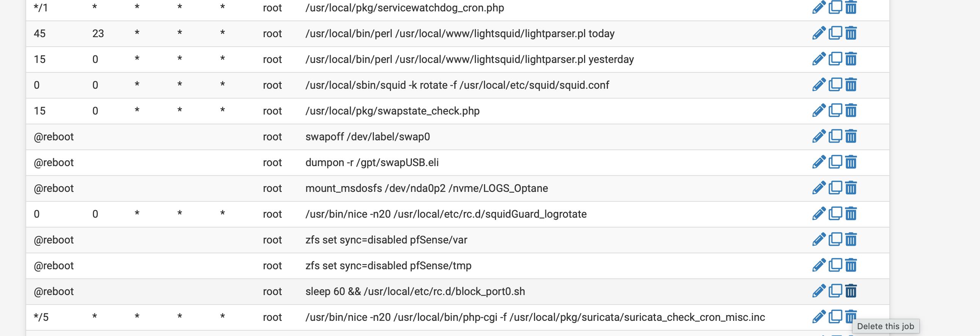The image size is (980, 336).
Task: Duplicate the squidGuard_logrotate job
Action: [x=835, y=214]
